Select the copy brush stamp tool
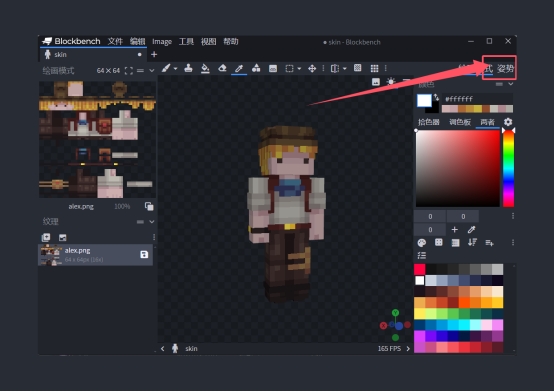This screenshot has width=554, height=392. pyautogui.click(x=188, y=68)
